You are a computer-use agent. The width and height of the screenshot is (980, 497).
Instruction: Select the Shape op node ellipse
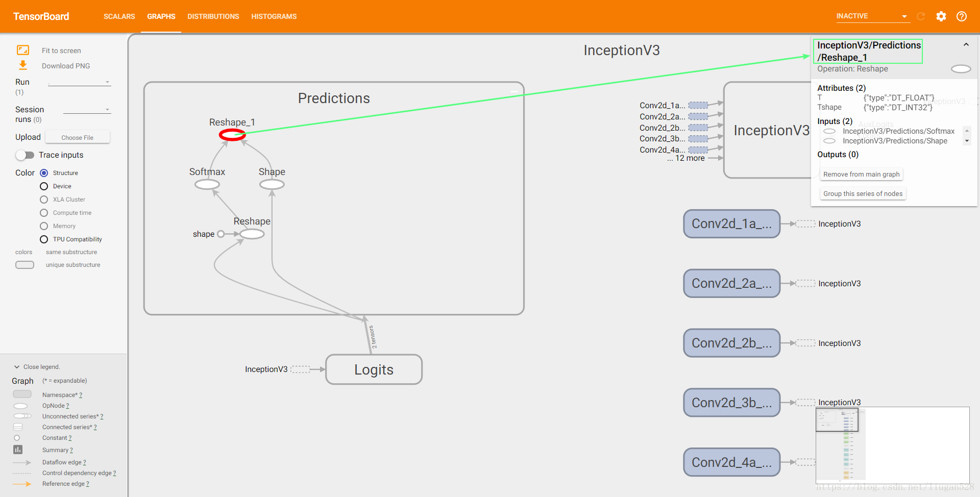272,184
